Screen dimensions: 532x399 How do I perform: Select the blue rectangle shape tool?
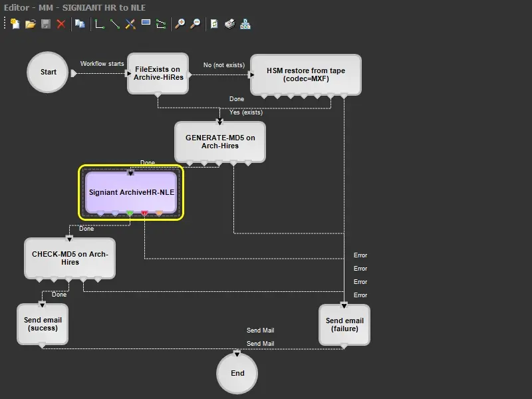(x=146, y=24)
